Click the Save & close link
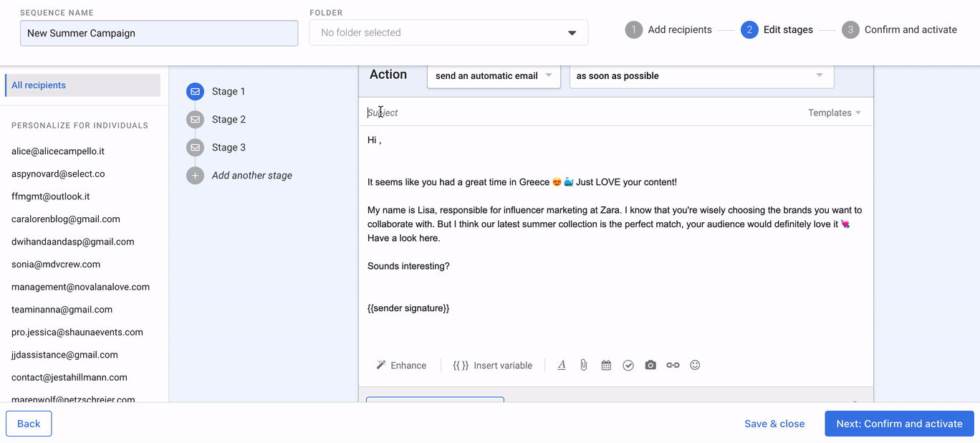This screenshot has width=980, height=443. pyautogui.click(x=774, y=424)
